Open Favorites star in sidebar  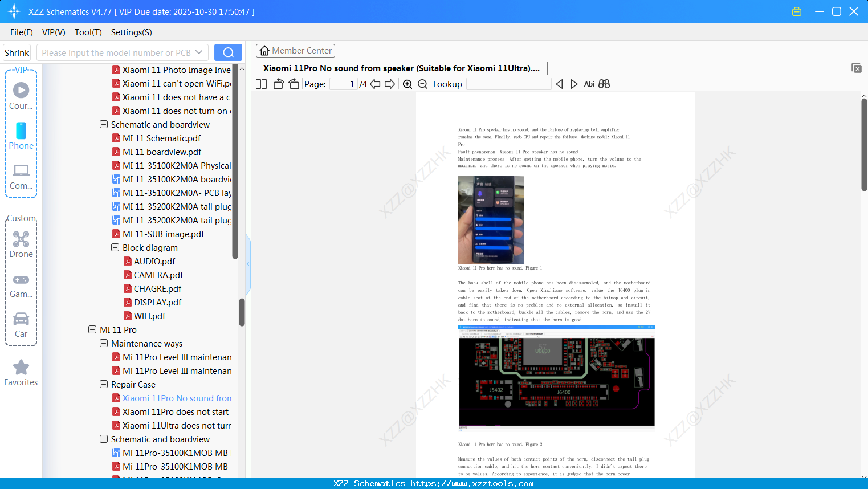coord(21,373)
